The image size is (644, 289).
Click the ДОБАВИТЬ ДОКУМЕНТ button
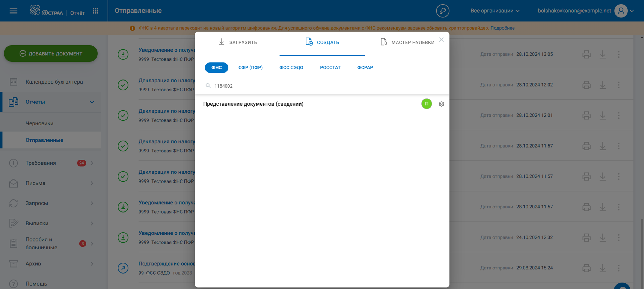[50, 53]
